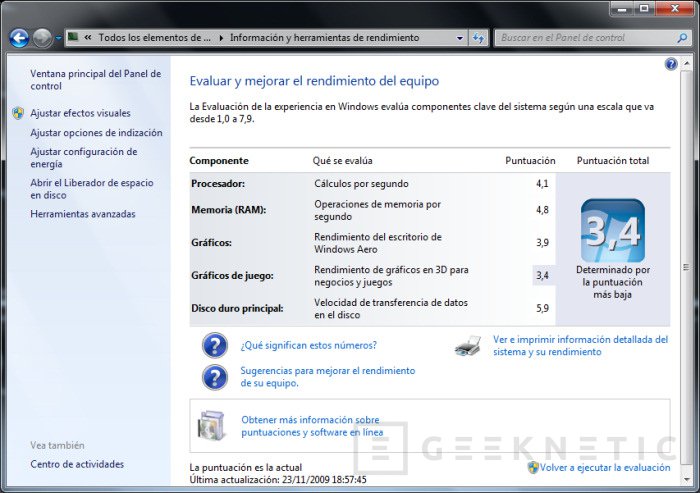Click the scrollbar down arrow
Screen dimensions: 700x493
687,480
